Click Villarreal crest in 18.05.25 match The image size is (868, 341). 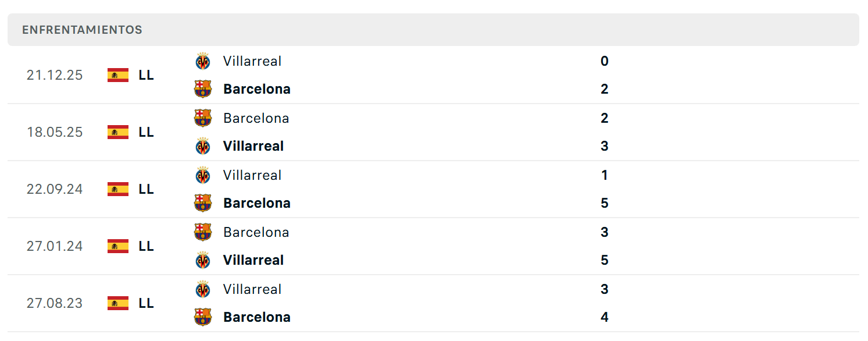[x=203, y=146]
